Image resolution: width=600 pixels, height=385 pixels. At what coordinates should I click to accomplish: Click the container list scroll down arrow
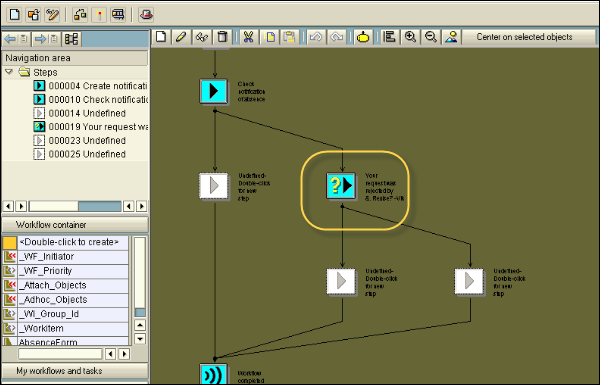pyautogui.click(x=140, y=339)
